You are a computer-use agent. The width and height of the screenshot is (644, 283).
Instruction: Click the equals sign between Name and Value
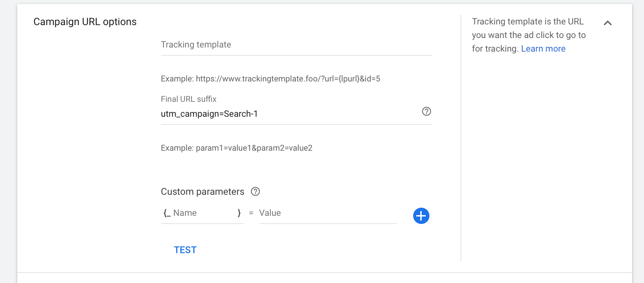(x=251, y=213)
